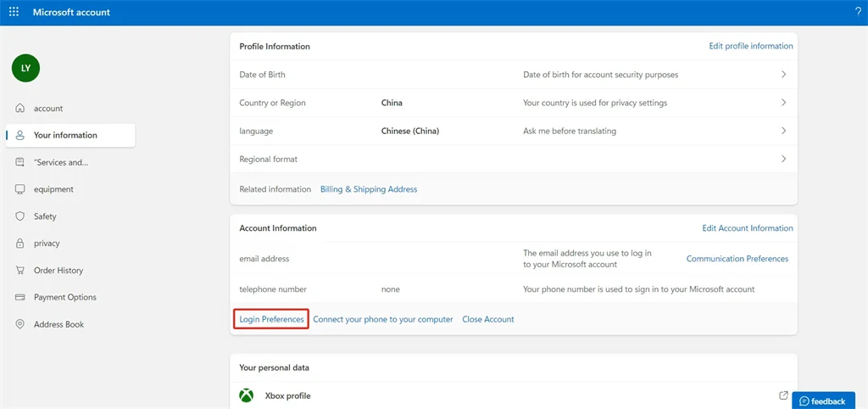
Task: Click the Your personal data heading
Action: (275, 367)
